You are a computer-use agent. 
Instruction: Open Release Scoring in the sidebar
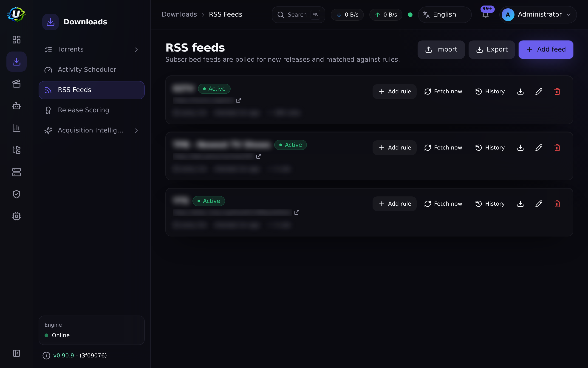tap(92, 110)
